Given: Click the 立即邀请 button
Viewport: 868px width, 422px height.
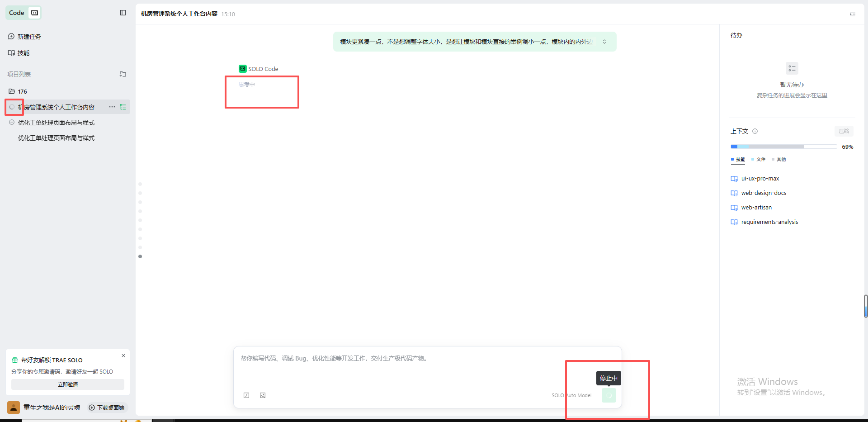Looking at the screenshot, I should point(68,384).
